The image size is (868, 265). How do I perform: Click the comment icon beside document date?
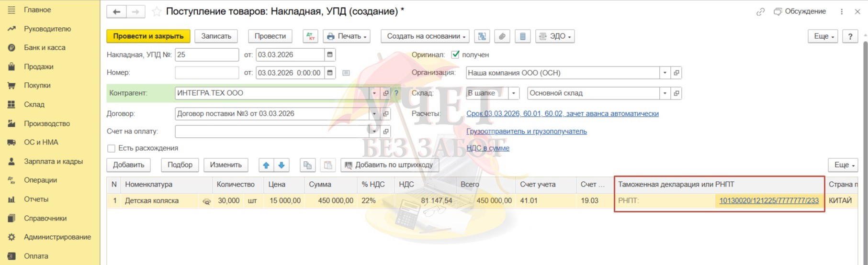tap(346, 73)
